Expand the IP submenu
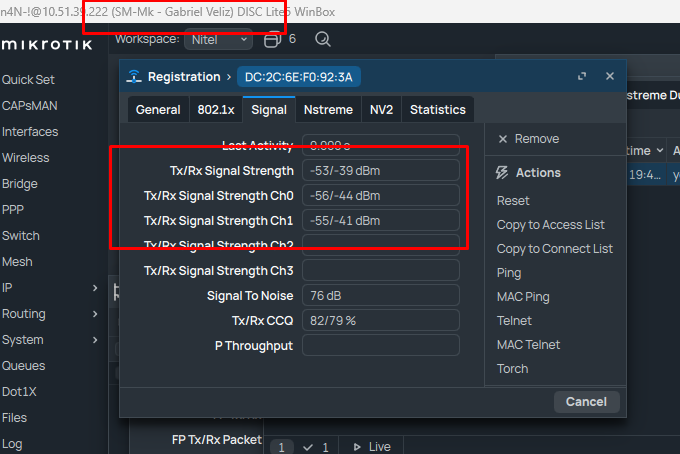 click(95, 288)
